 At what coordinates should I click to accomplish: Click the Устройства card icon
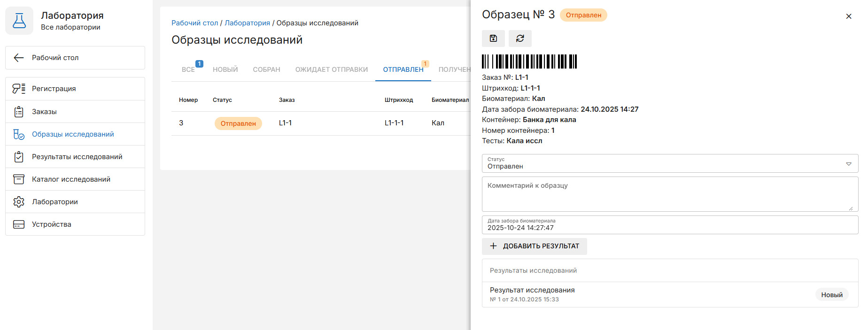pyautogui.click(x=19, y=224)
